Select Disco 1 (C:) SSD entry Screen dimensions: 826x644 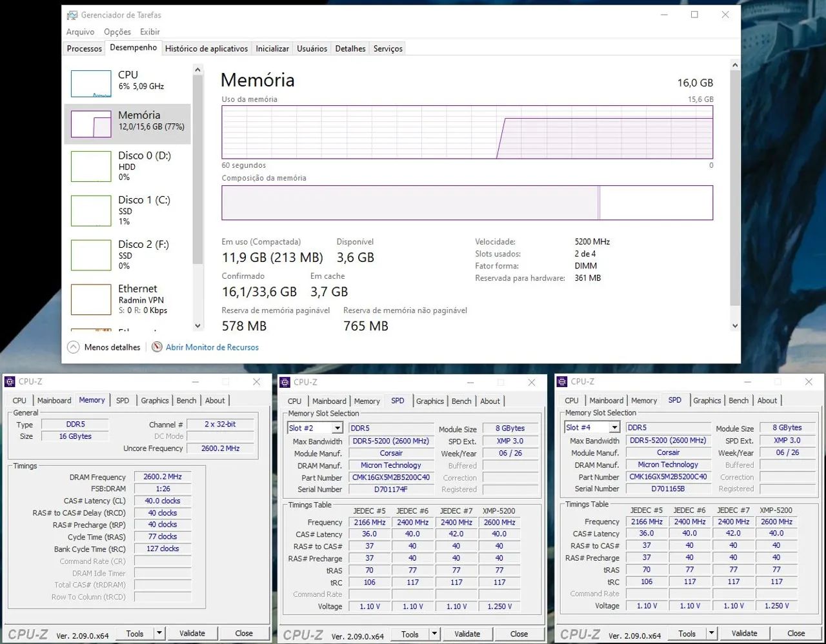127,210
